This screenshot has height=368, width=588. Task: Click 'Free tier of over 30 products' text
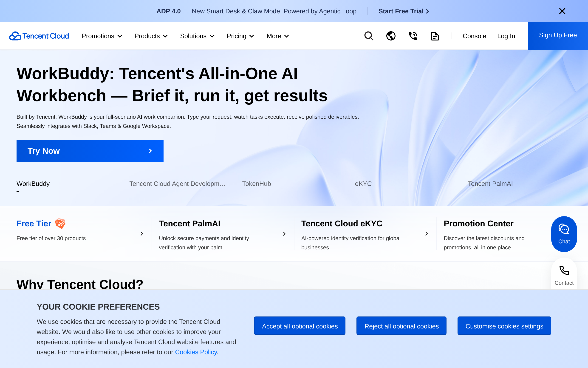coord(51,238)
